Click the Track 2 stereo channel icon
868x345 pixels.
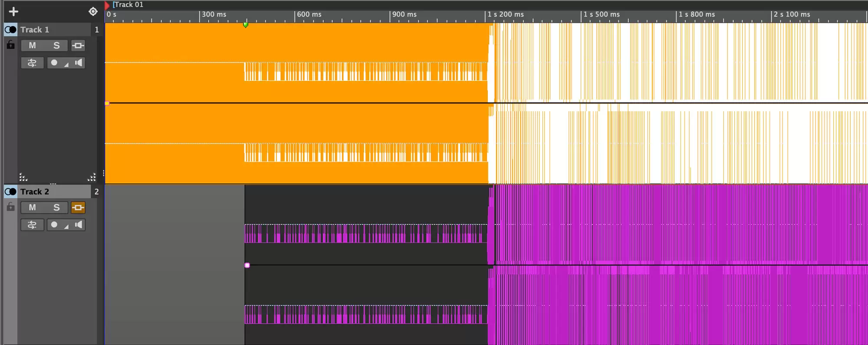(10, 192)
